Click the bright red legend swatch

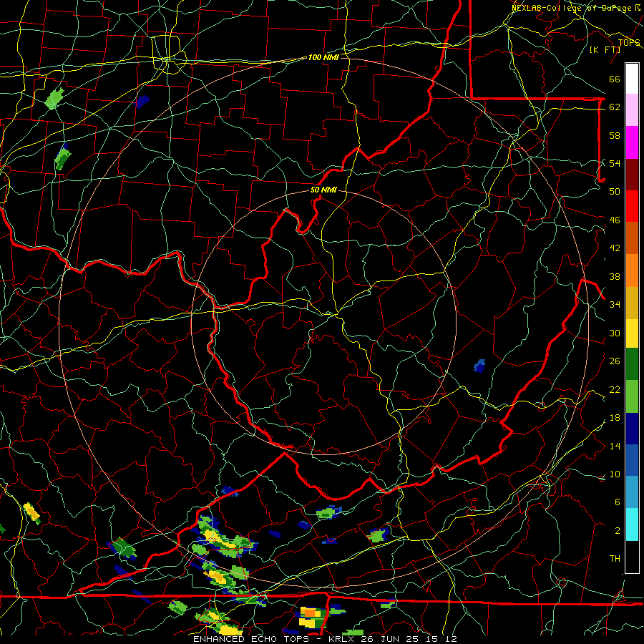(x=632, y=206)
